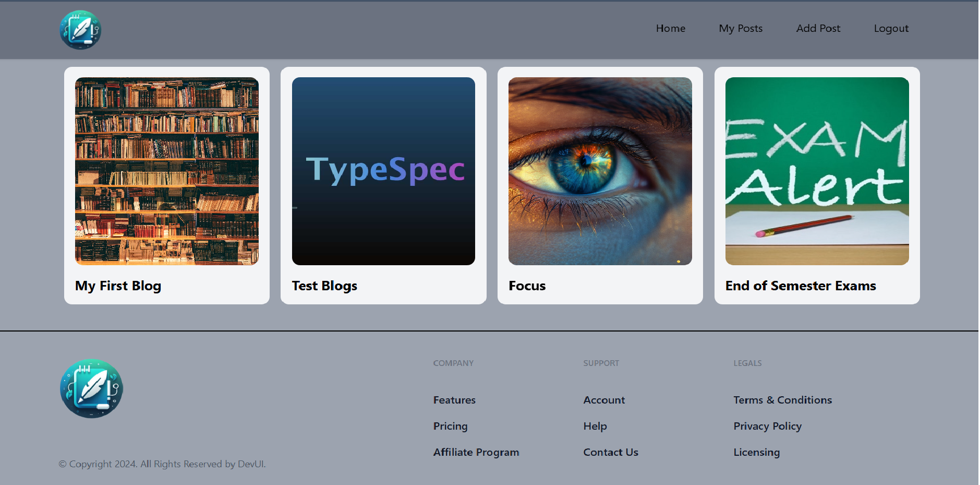Open the blog titled My First Blog

(118, 286)
